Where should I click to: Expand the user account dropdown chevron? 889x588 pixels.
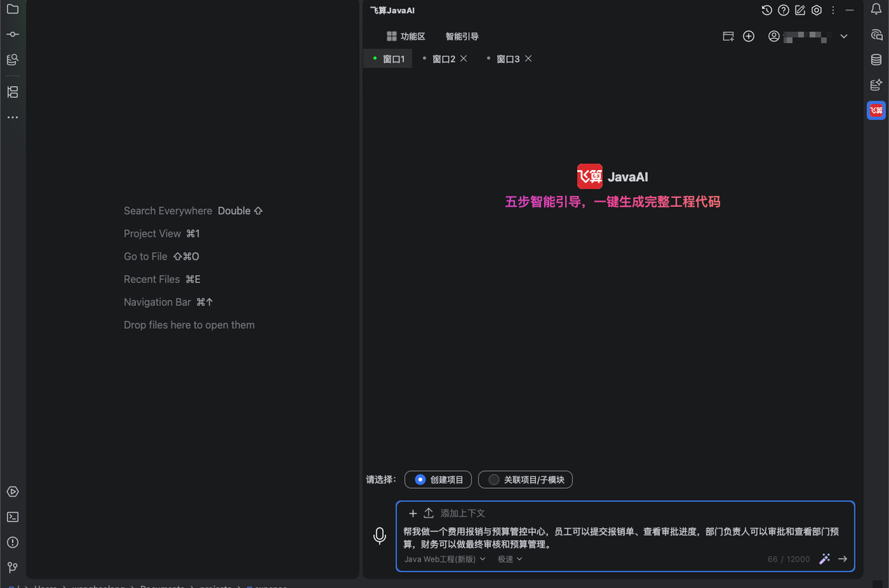coord(844,36)
